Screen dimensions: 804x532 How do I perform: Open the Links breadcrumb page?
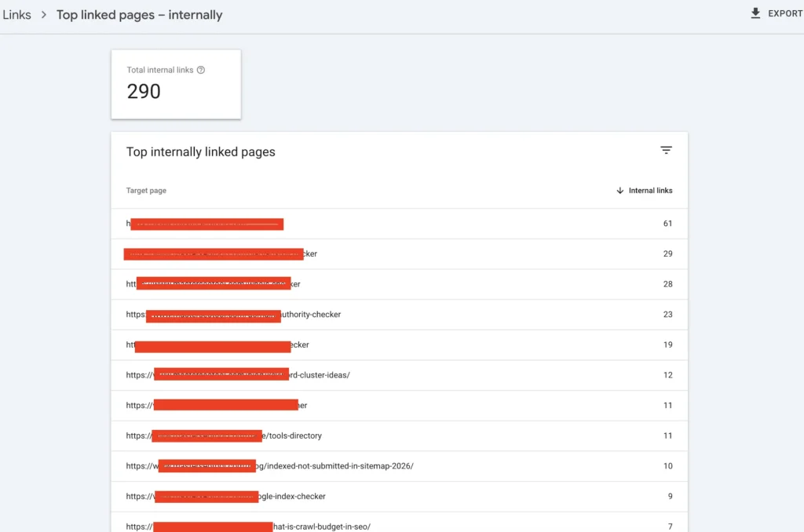point(16,14)
